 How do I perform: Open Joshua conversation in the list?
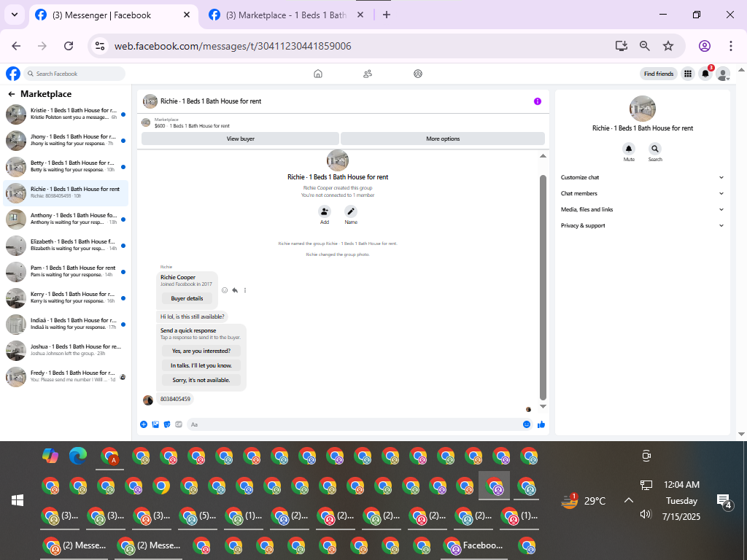click(66, 351)
